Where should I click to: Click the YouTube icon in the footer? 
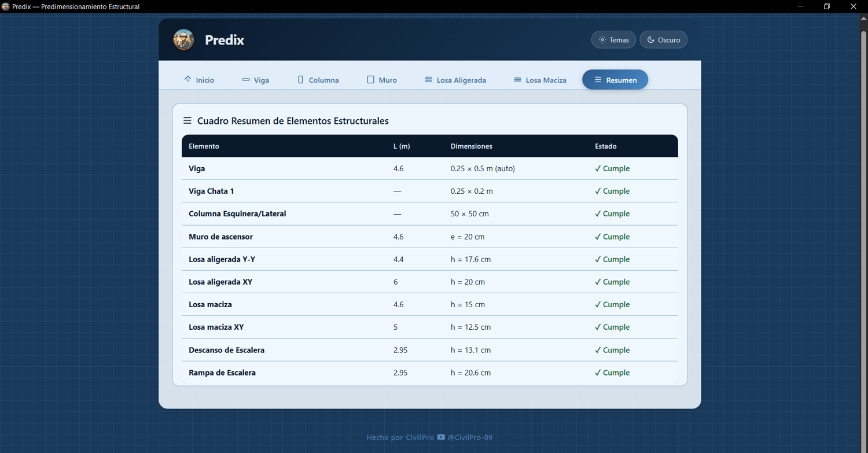coord(441,437)
